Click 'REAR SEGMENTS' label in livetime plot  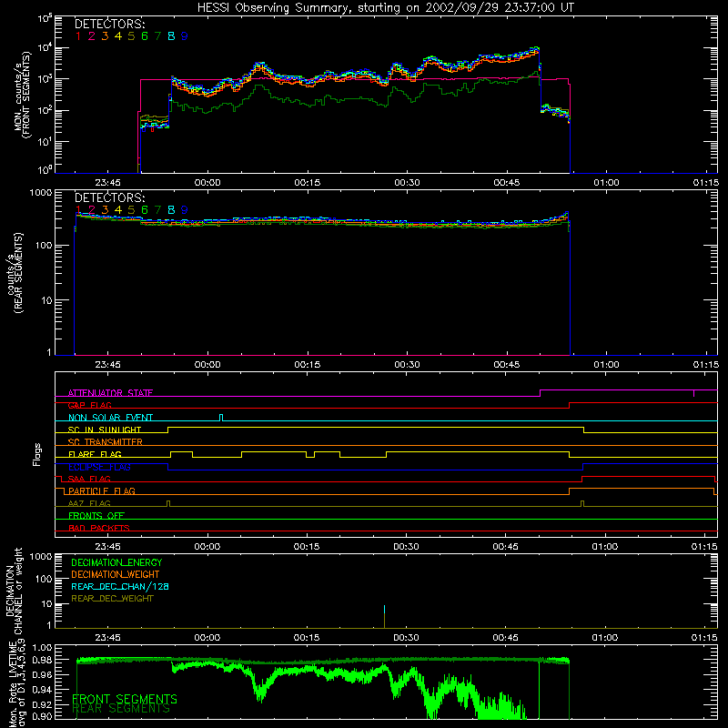coord(121,709)
